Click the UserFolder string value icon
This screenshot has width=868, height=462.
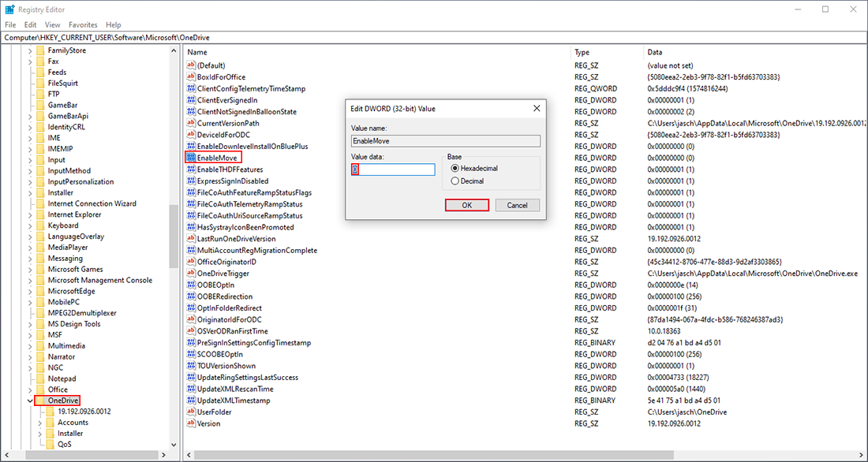coord(192,412)
